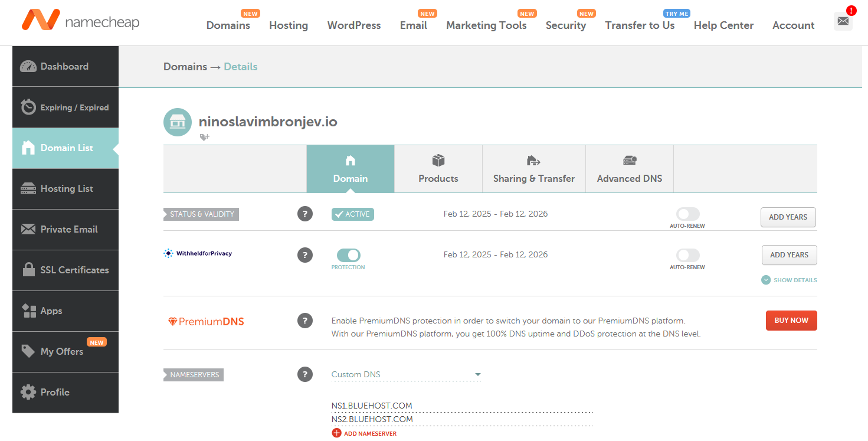Click the Domain List house icon
This screenshot has width=868, height=441.
pyautogui.click(x=28, y=148)
